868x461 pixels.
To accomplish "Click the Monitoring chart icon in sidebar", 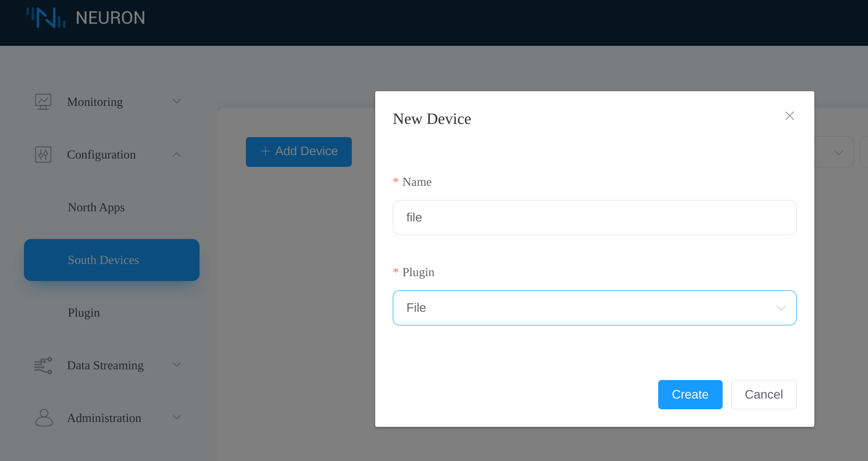I will click(43, 101).
